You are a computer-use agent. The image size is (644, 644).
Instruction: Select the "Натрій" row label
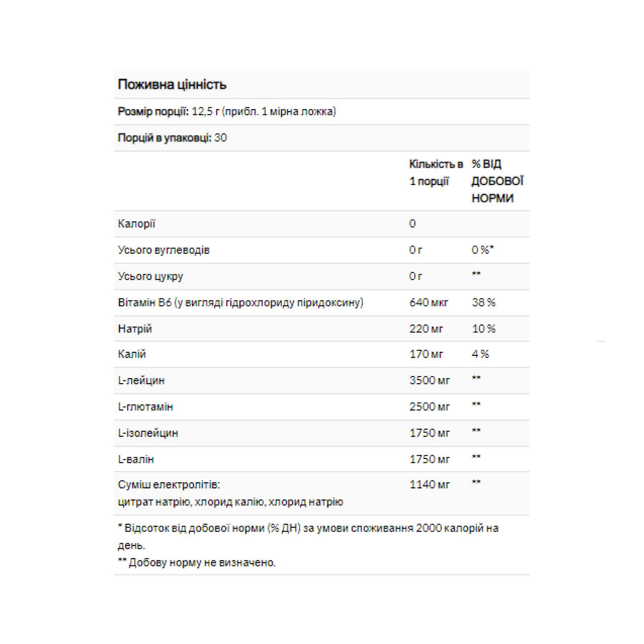135,329
